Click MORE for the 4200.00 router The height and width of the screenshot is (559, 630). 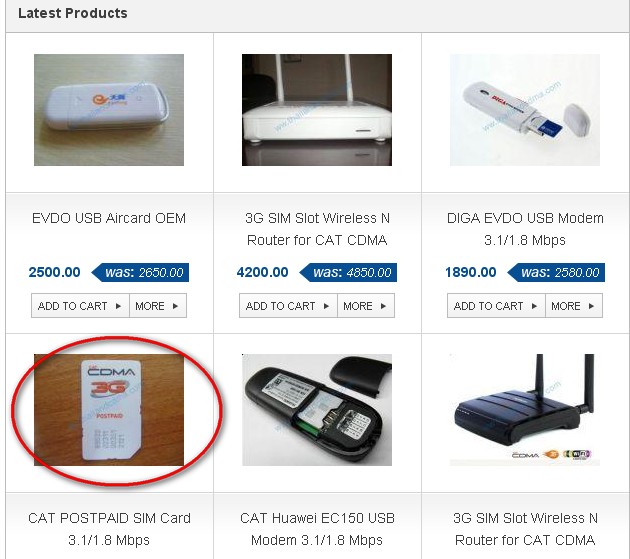pyautogui.click(x=366, y=306)
